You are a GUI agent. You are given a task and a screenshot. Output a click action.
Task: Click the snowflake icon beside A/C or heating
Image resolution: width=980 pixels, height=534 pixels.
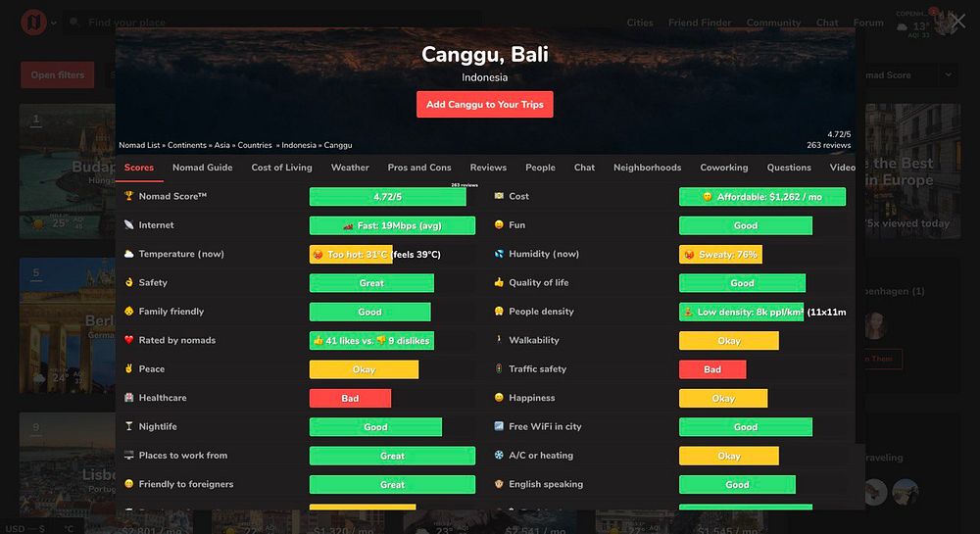(x=499, y=455)
